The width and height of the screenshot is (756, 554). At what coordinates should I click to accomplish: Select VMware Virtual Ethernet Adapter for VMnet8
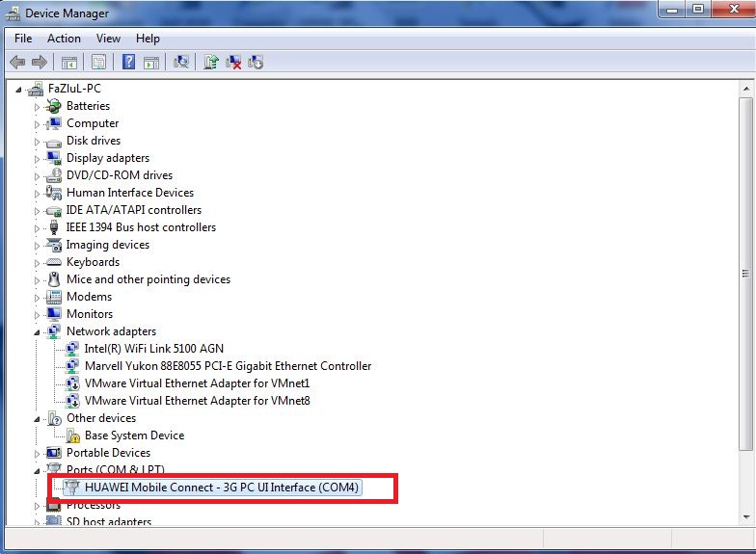(x=197, y=401)
